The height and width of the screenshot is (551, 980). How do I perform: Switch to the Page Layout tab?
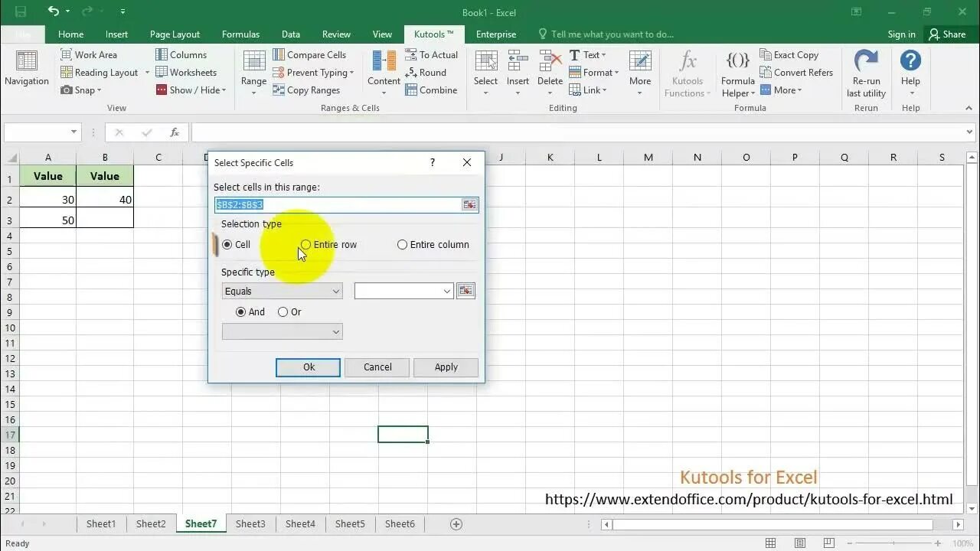175,34
